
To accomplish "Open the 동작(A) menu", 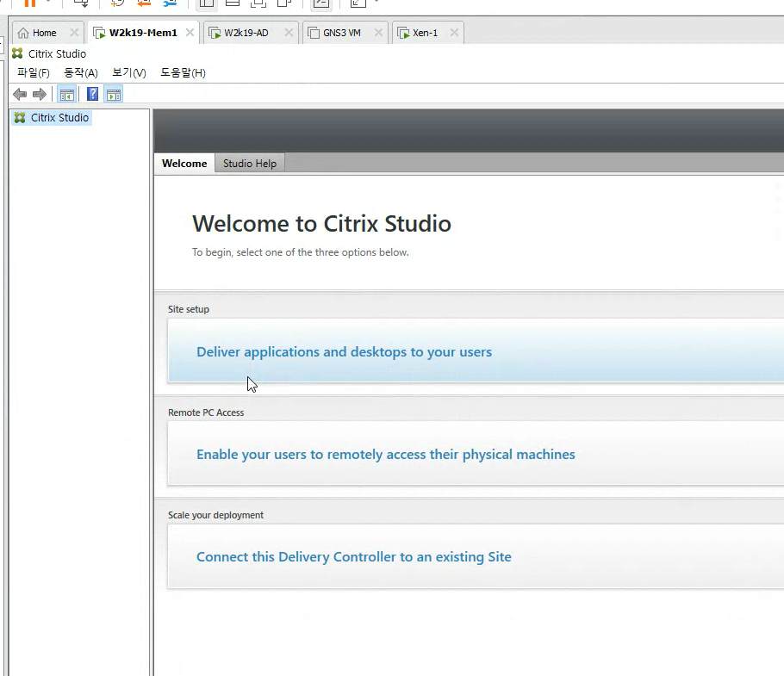I will (x=81, y=73).
